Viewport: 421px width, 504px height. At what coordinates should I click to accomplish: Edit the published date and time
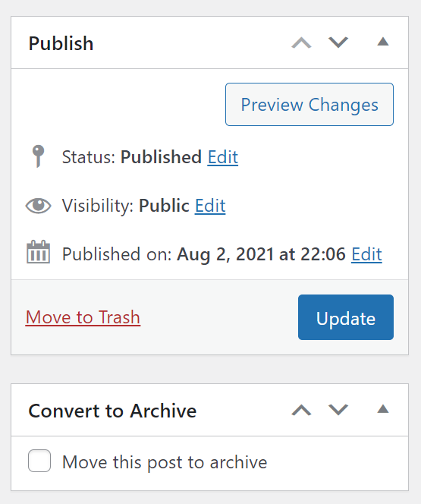click(x=366, y=254)
